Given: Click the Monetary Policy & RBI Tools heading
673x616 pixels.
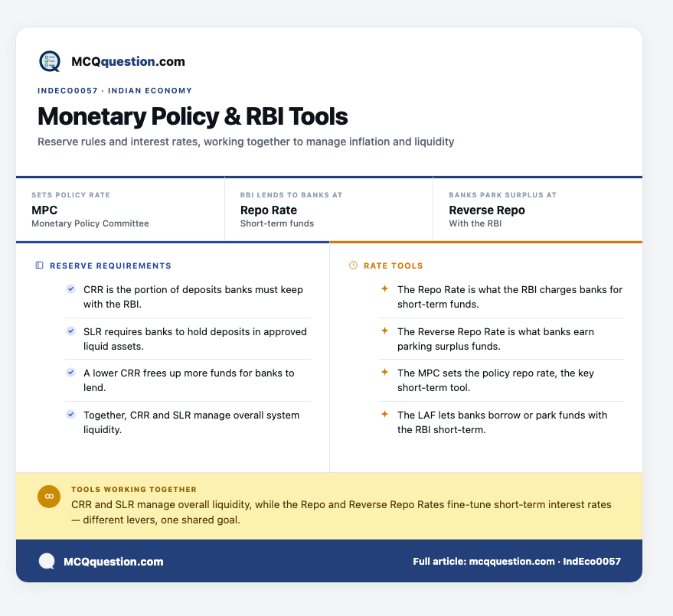Looking at the screenshot, I should 193,116.
